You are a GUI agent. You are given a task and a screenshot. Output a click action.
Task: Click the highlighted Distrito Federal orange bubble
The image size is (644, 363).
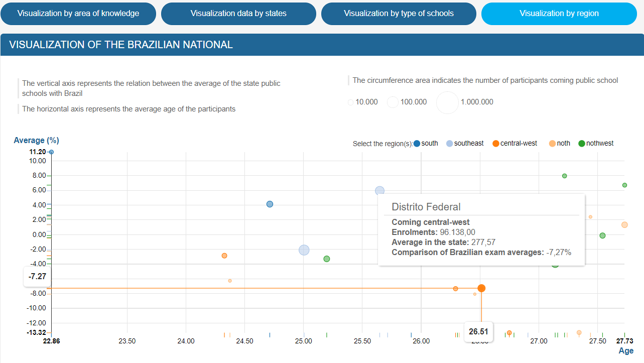[x=481, y=288]
